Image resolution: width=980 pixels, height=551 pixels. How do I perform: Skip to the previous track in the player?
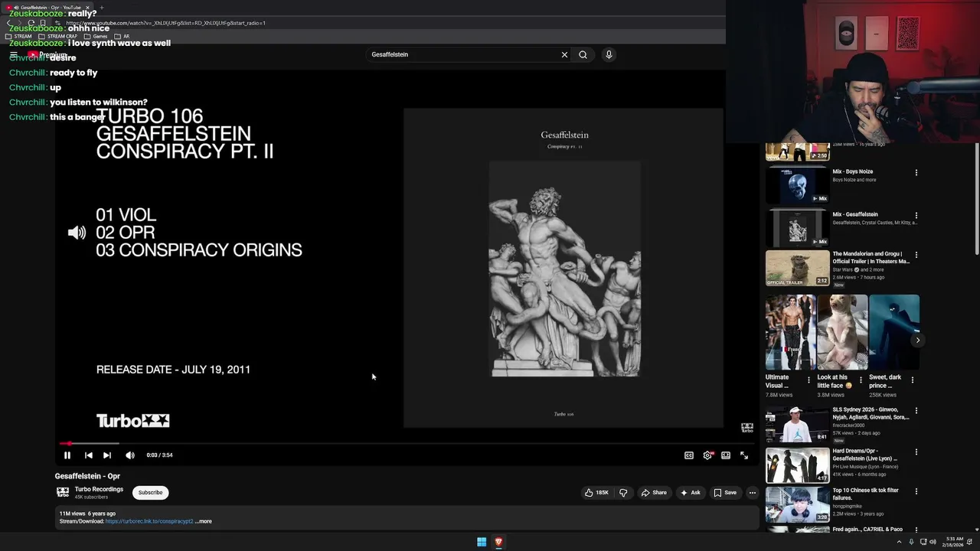click(x=88, y=455)
